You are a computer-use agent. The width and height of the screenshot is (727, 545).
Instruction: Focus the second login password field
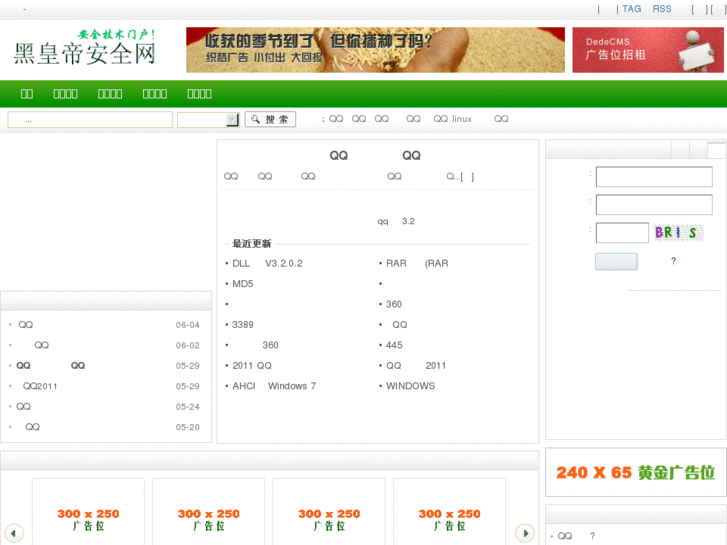(654, 205)
